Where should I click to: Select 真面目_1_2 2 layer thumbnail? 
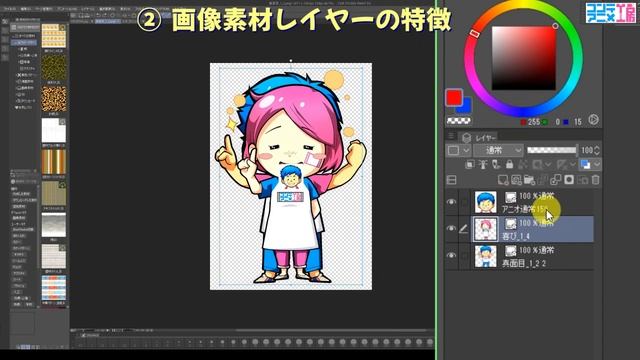tap(486, 256)
